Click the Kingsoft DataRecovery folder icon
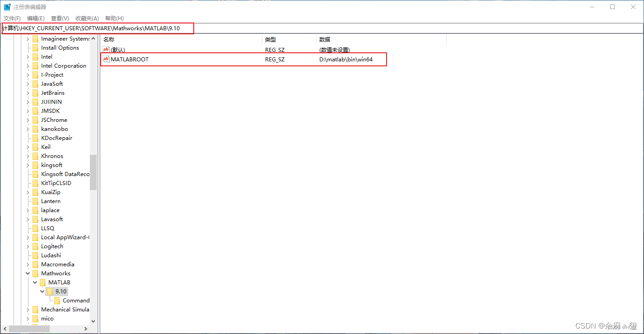This screenshot has height=334, width=644. pos(36,174)
